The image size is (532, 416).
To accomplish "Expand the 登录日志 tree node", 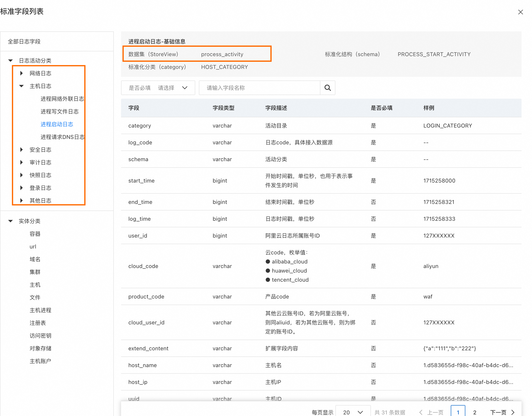I will point(22,188).
